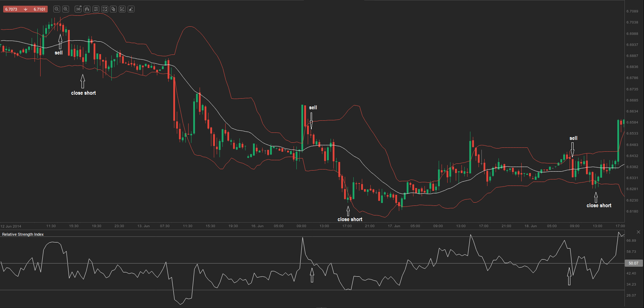Screen dimensions: 644x308
Task: Open the 30m timeframe selector
Action: (78, 9)
